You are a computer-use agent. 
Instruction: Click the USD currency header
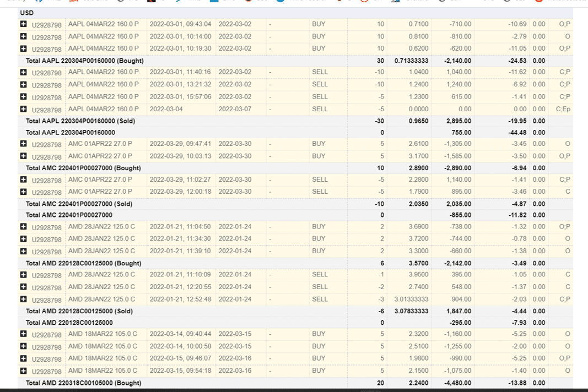tap(27, 13)
